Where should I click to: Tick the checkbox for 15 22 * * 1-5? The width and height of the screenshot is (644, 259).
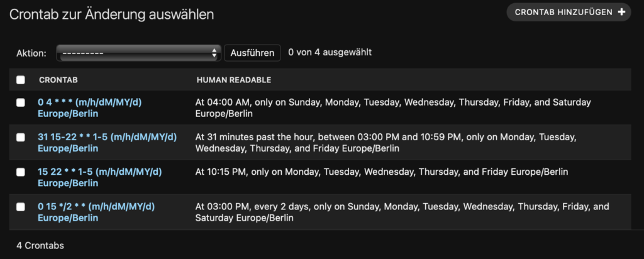coord(21,172)
